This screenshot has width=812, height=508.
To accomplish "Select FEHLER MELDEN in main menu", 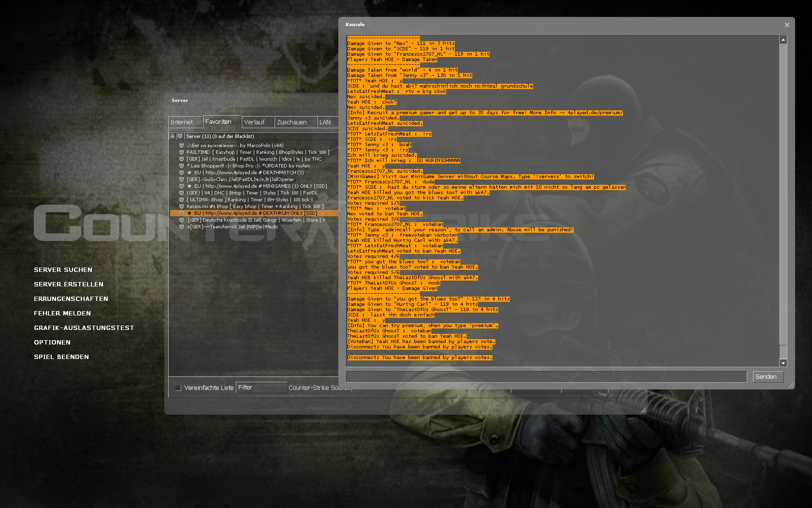I will 62,314.
